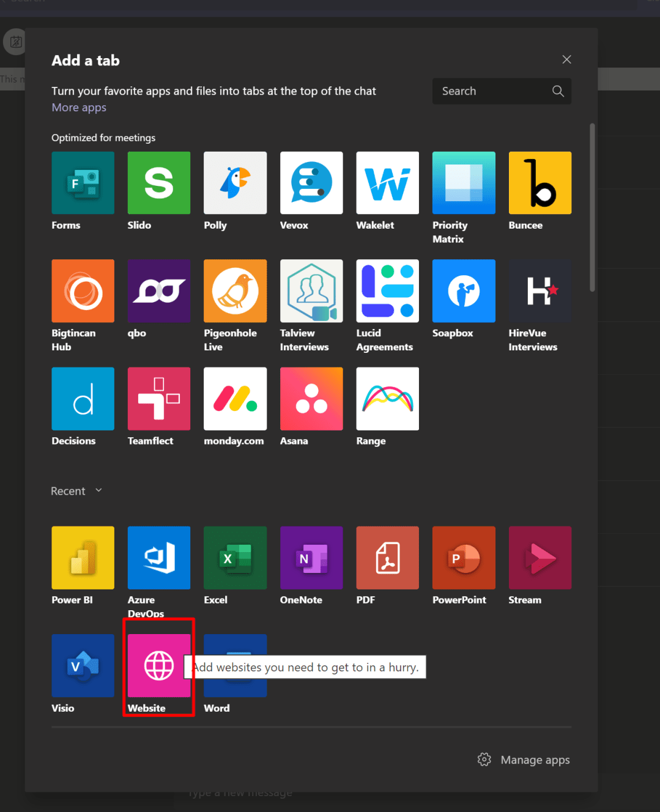The image size is (660, 812).
Task: Open the More apps link
Action: [79, 108]
